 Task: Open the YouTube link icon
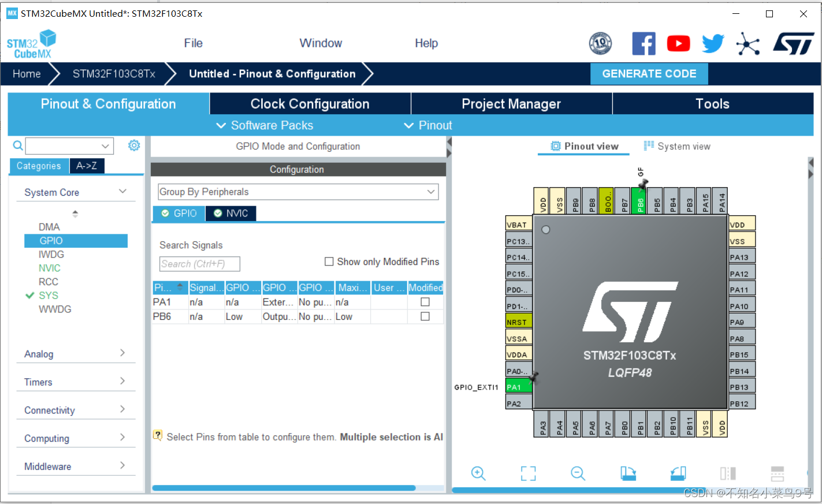click(x=678, y=43)
